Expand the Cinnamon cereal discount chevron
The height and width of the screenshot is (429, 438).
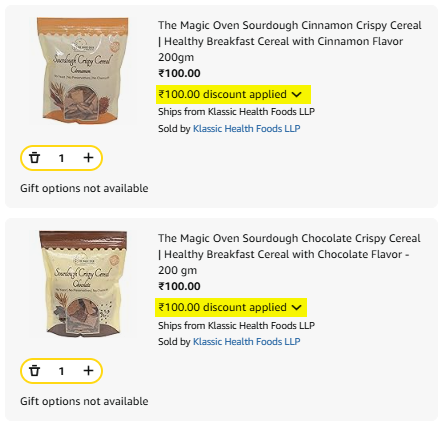296,95
